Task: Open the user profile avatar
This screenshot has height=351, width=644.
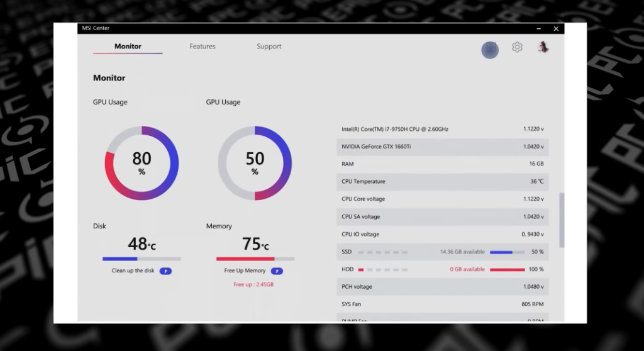Action: click(543, 47)
